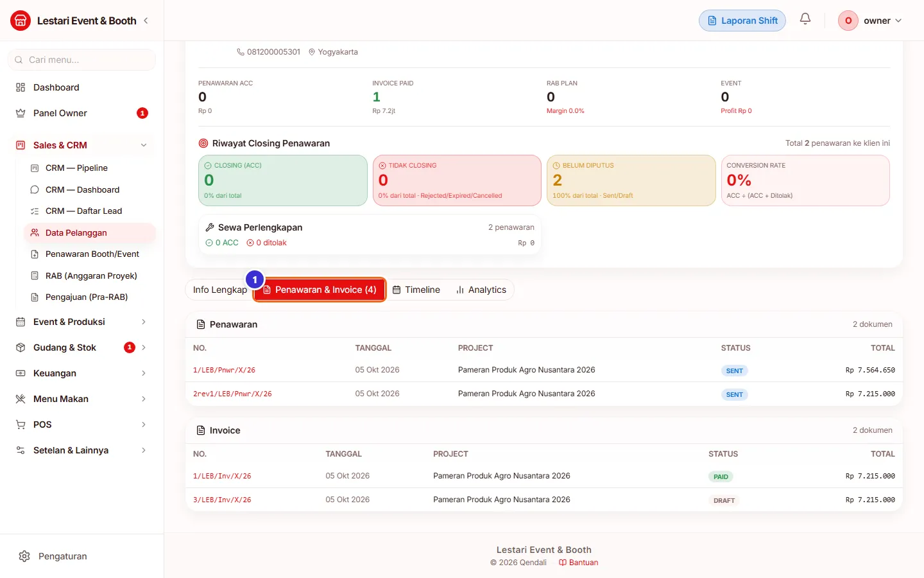This screenshot has height=578, width=924.
Task: Open the Dashboard menu item
Action: pos(81,87)
